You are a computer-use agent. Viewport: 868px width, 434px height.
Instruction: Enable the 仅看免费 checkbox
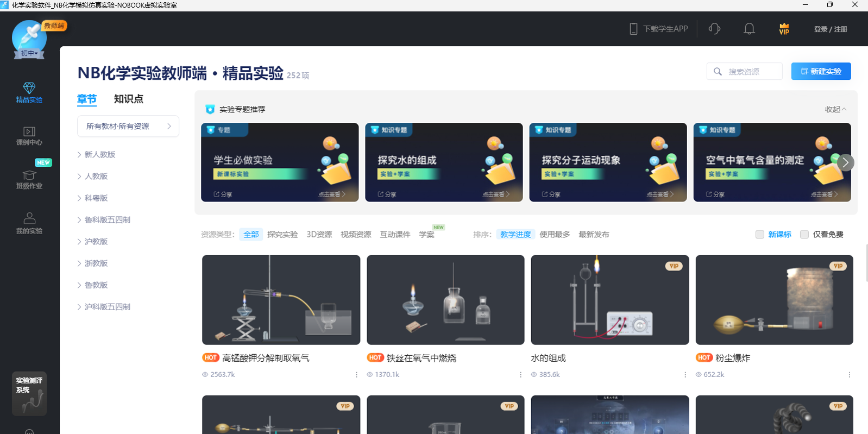click(804, 234)
